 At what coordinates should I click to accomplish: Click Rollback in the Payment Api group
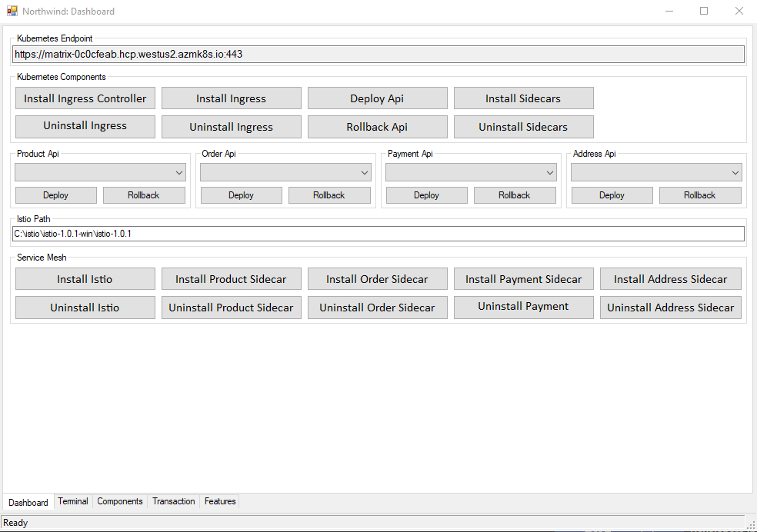(515, 195)
